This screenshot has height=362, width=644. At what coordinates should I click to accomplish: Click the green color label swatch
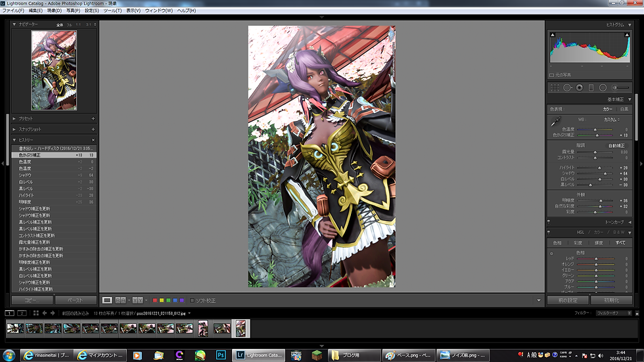pyautogui.click(x=168, y=300)
